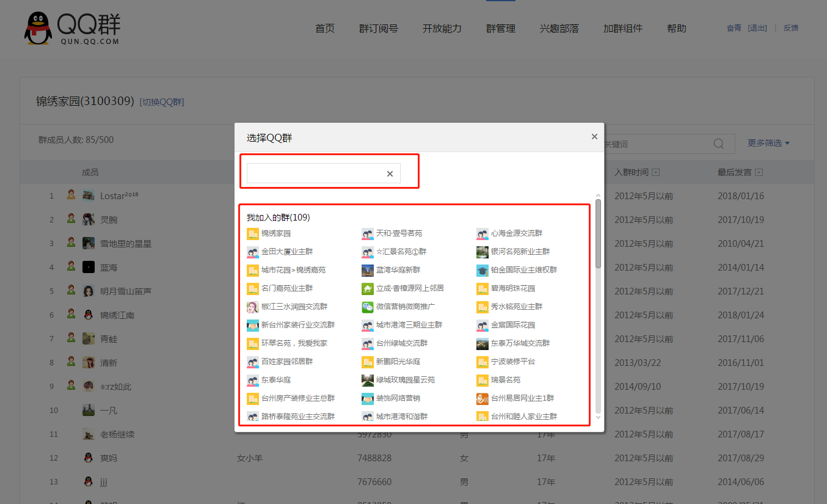Open the 更多筛选 filter dropdown
The height and width of the screenshot is (504, 827).
pyautogui.click(x=768, y=143)
